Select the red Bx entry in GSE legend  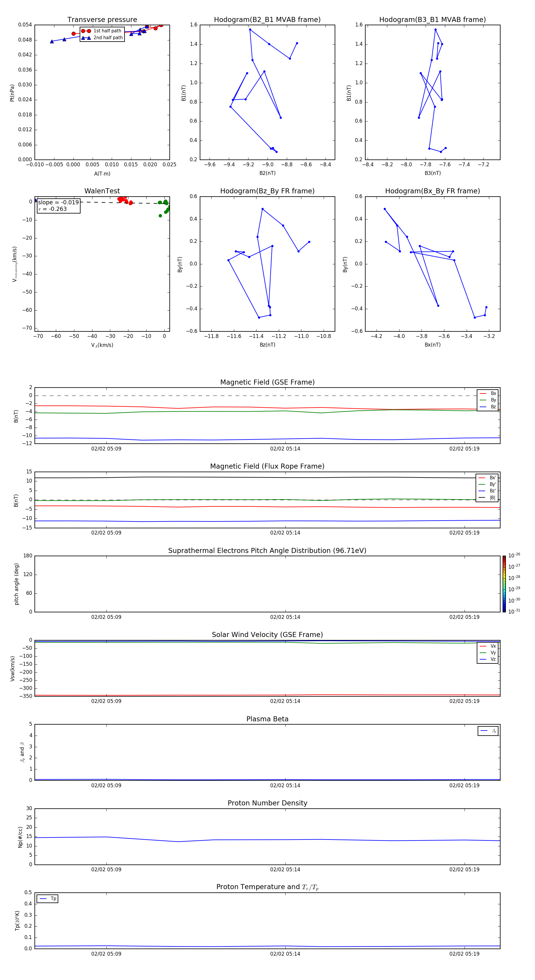pos(488,393)
